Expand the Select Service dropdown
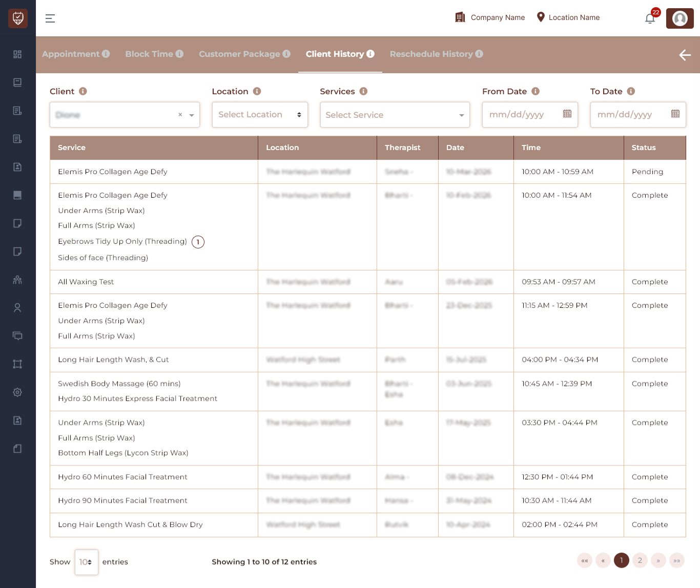 pyautogui.click(x=395, y=115)
